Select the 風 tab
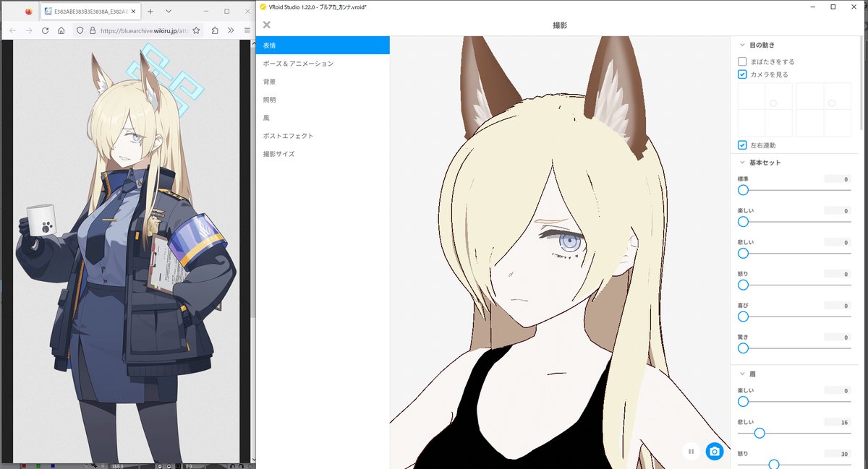This screenshot has height=469, width=868. coord(323,117)
